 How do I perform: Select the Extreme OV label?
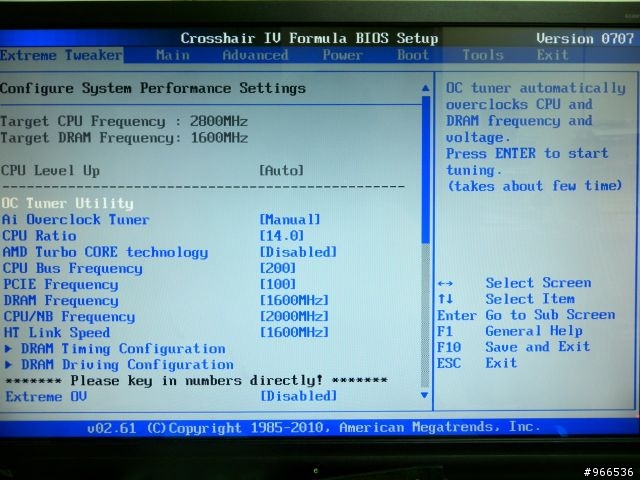coord(46,396)
